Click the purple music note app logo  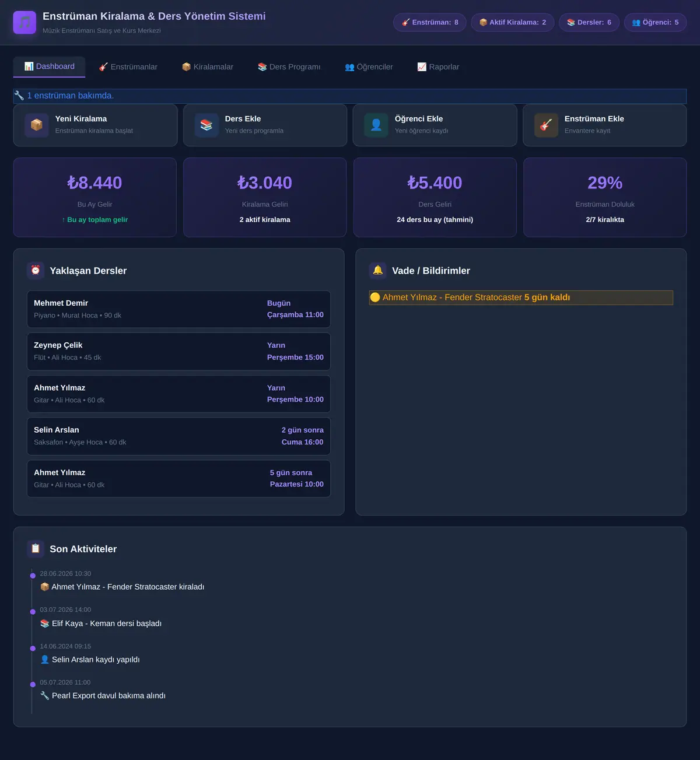click(24, 22)
